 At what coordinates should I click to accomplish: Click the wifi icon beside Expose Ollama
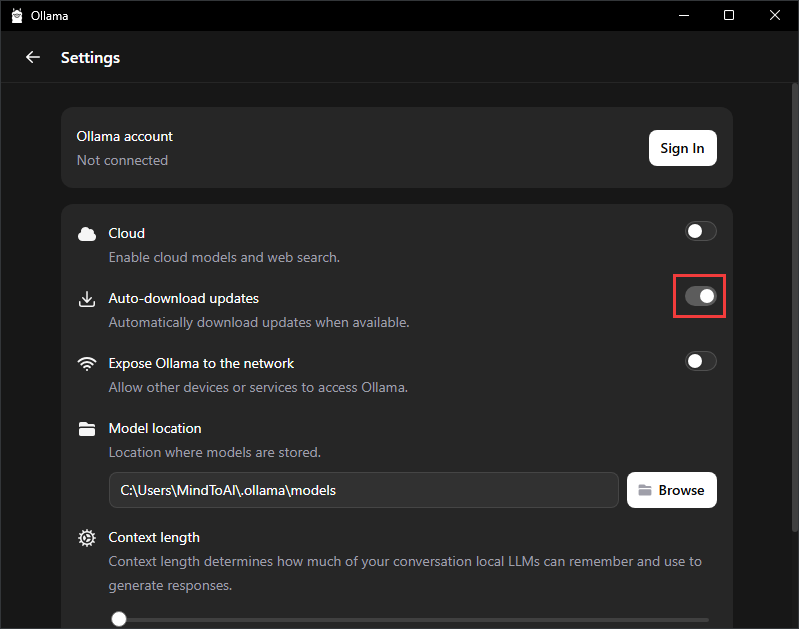87,364
